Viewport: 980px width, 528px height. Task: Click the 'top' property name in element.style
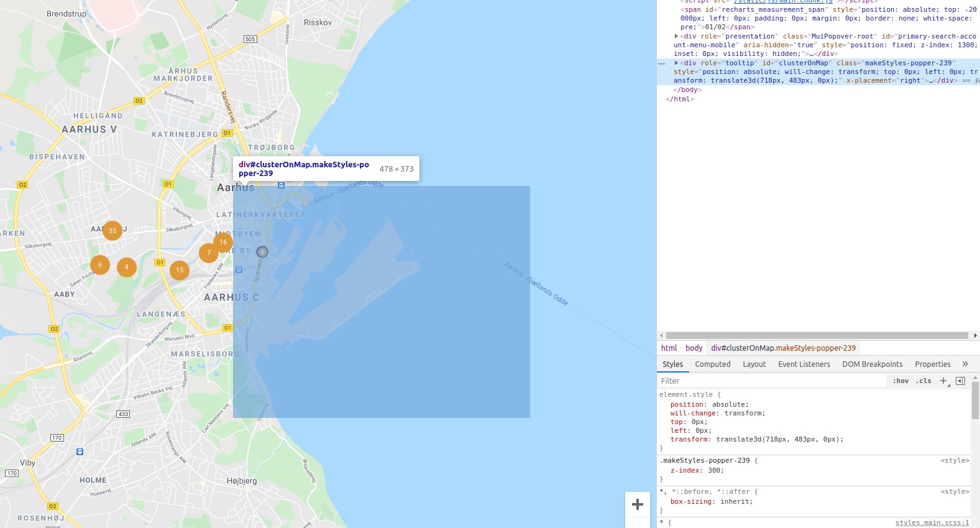pyautogui.click(x=676, y=422)
